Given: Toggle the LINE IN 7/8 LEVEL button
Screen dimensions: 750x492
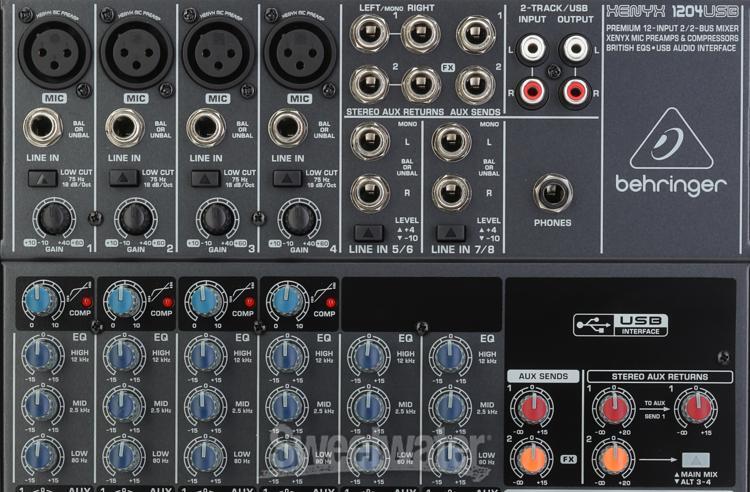Looking at the screenshot, I should tap(450, 233).
